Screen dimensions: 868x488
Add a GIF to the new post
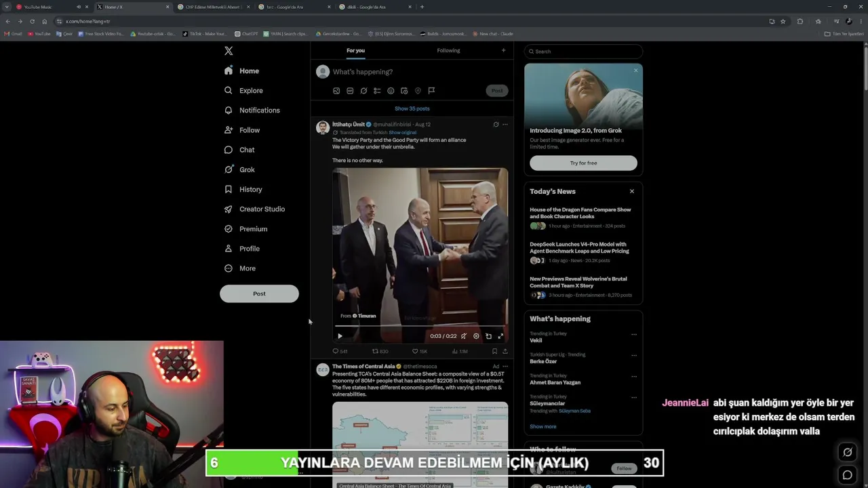click(350, 91)
